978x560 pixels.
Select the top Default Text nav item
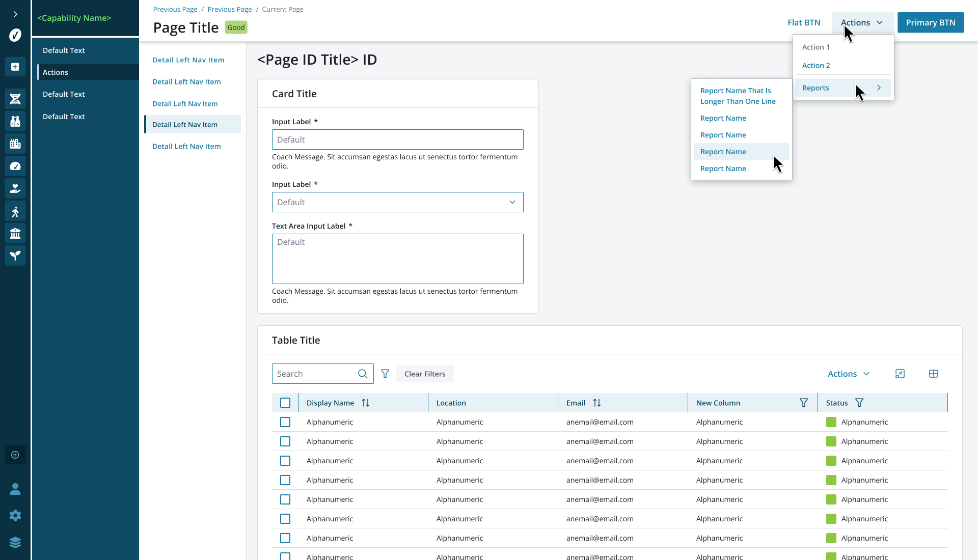pos(64,50)
